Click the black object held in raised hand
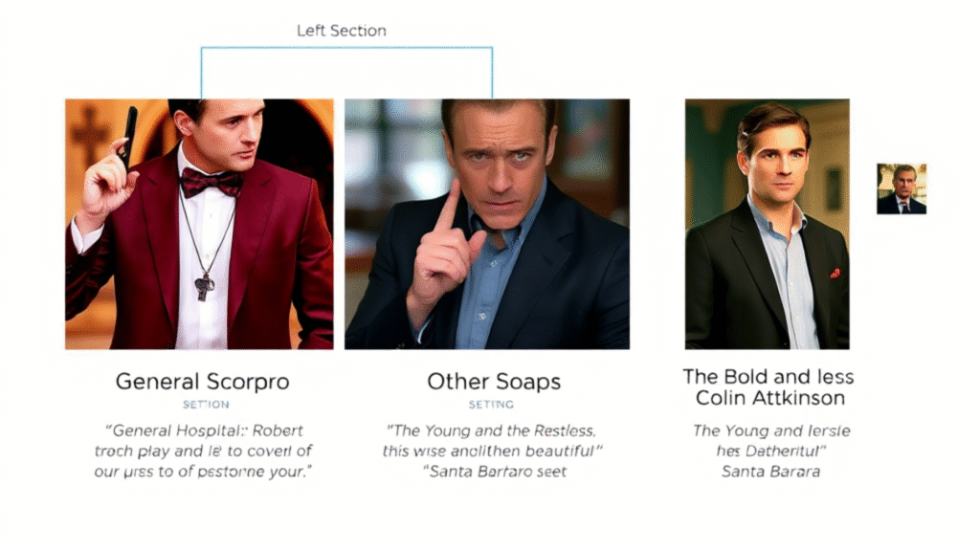Viewport: 980px width, 551px height. click(x=130, y=137)
